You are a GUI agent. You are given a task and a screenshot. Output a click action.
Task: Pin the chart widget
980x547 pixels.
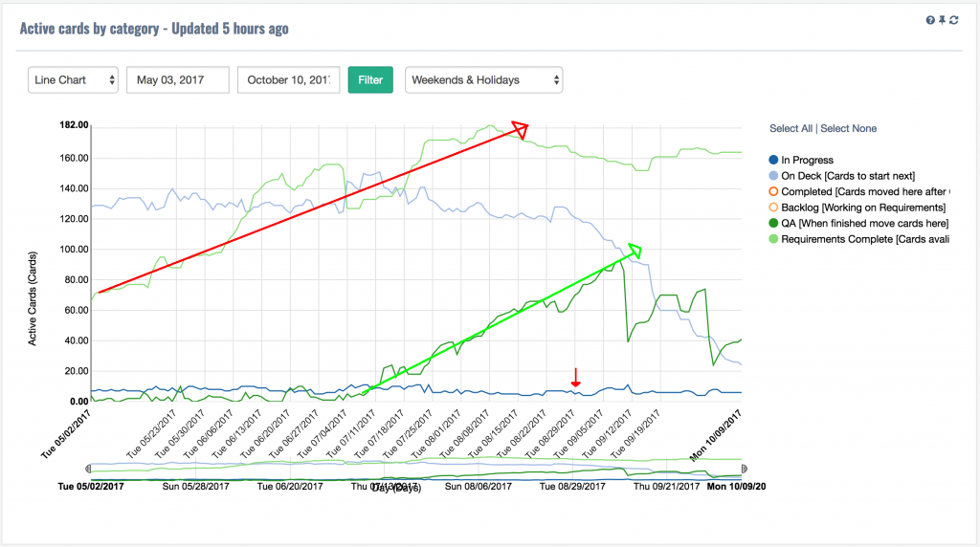[x=942, y=21]
